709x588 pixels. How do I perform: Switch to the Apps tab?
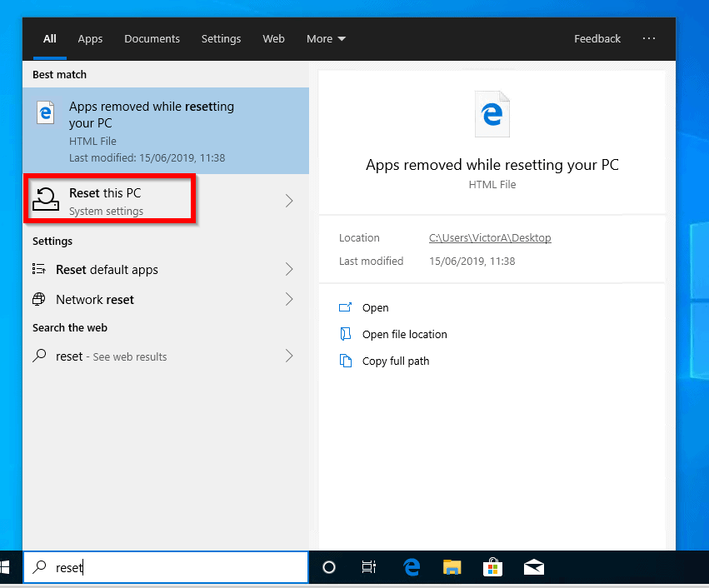coord(90,39)
